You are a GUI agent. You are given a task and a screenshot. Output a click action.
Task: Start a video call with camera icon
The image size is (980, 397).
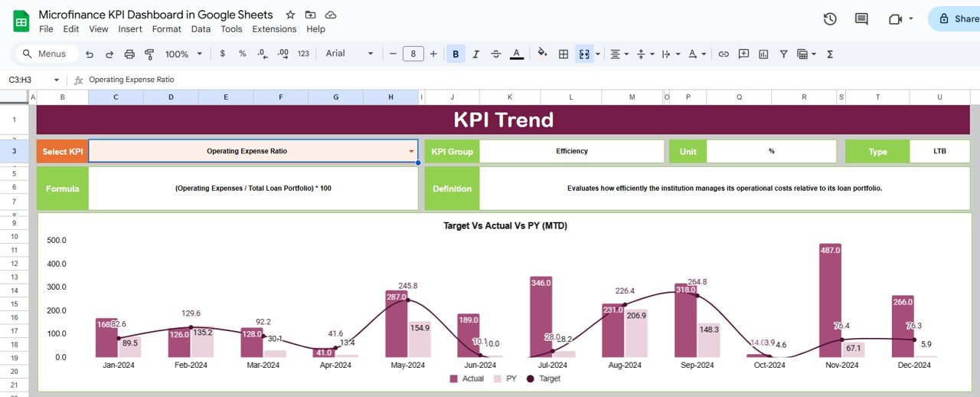point(895,19)
